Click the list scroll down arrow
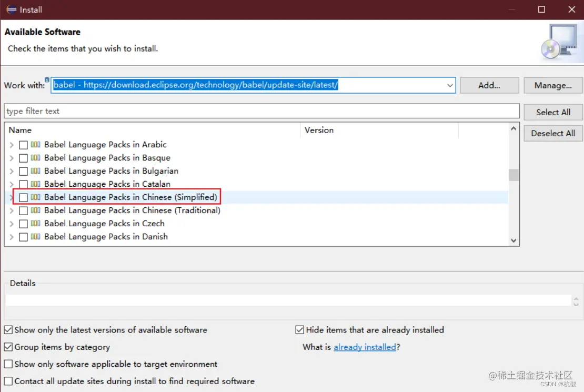 coord(513,240)
